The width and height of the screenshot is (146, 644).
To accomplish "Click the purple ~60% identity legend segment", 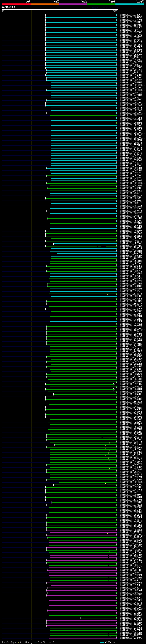I will [73, 4].
